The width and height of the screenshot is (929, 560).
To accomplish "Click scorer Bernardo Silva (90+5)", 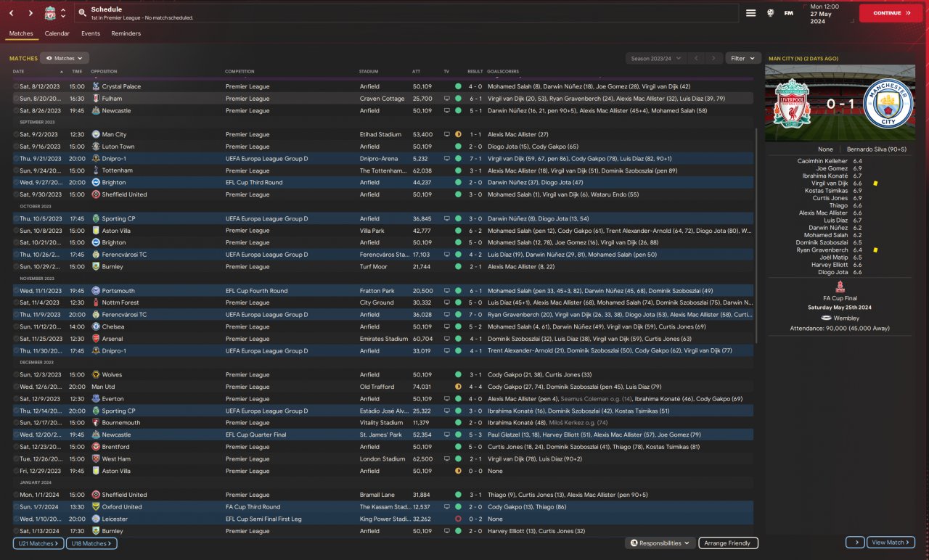I will [877, 149].
